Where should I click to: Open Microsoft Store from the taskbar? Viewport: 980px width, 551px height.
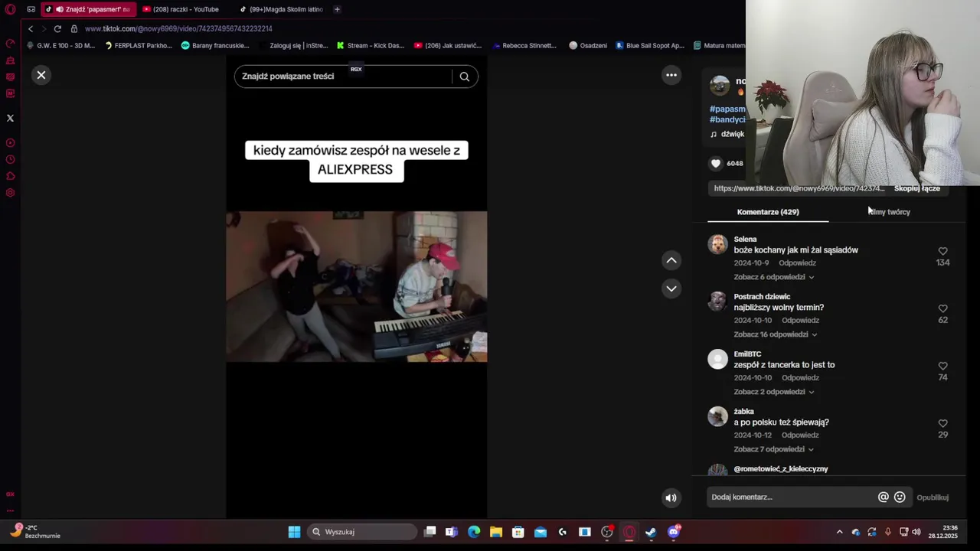click(518, 532)
